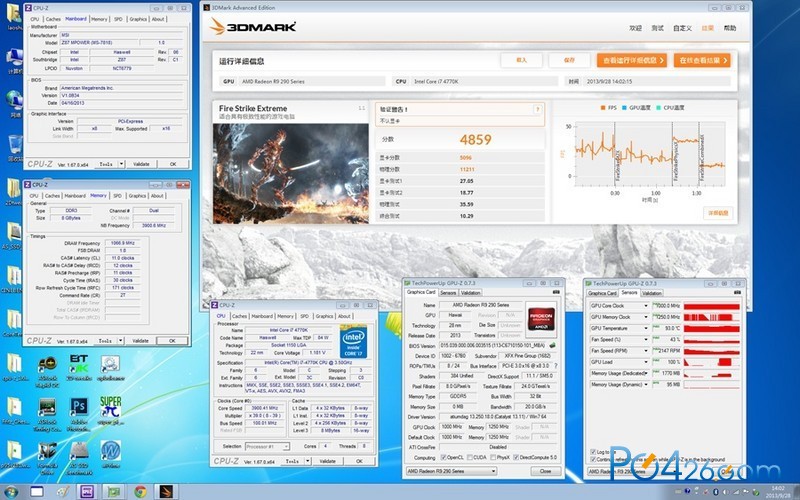Switch to the SPD tab in the CPU-Z Memory window
This screenshot has width=800, height=500.
[x=117, y=196]
